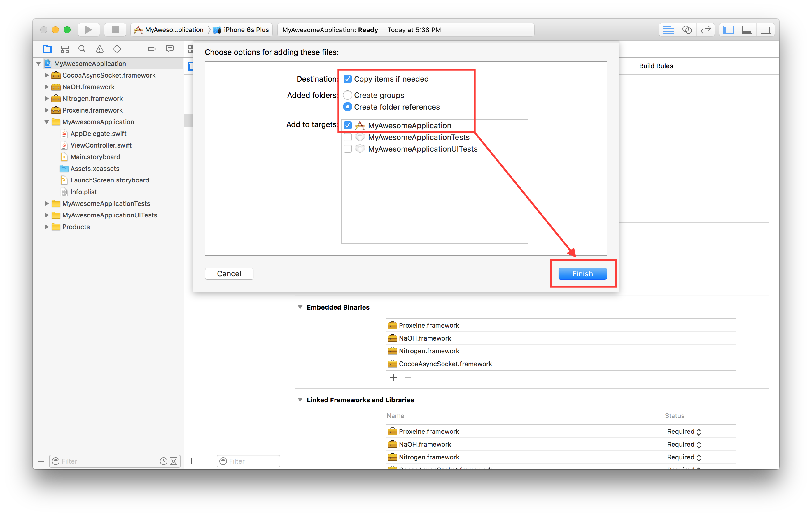Viewport: 812px width, 516px height.
Task: Click Cancel to dismiss the dialog
Action: pos(229,273)
